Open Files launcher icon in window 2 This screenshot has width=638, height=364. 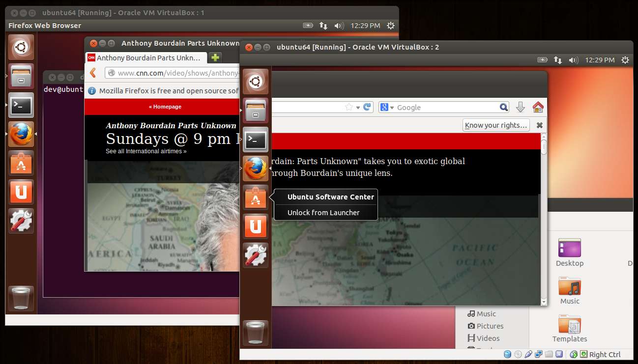click(256, 111)
